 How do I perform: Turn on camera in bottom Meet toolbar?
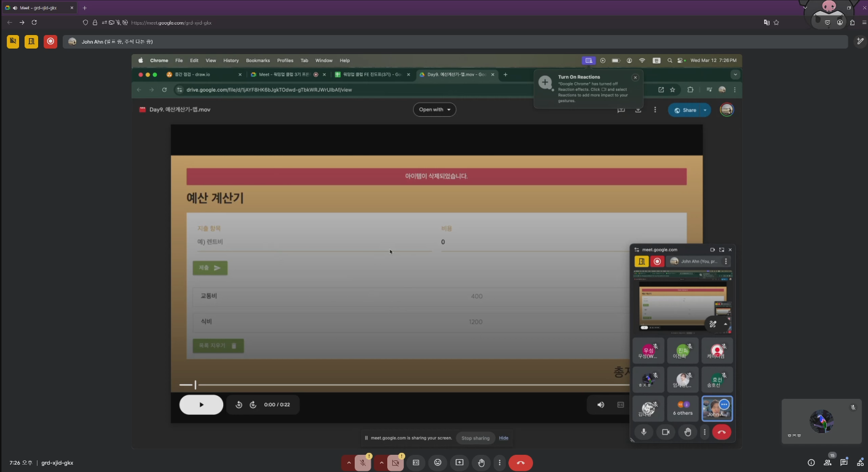click(395, 463)
